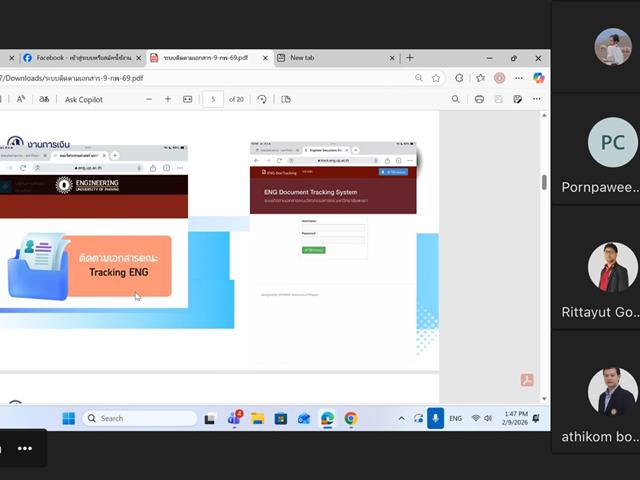Search the PDF using the magnifier toolbar icon
The height and width of the screenshot is (480, 640).
pyautogui.click(x=456, y=99)
